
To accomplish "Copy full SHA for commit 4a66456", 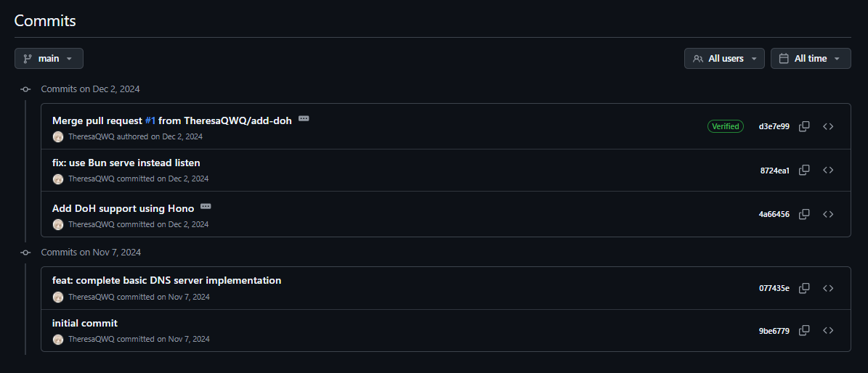I will pyautogui.click(x=804, y=214).
